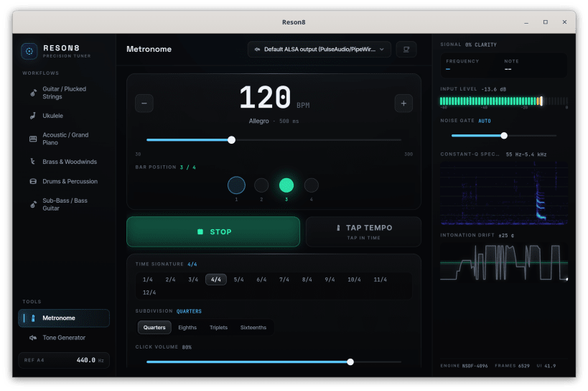Click beat 4 bar position indicator
This screenshot has height=391, width=588.
point(312,185)
